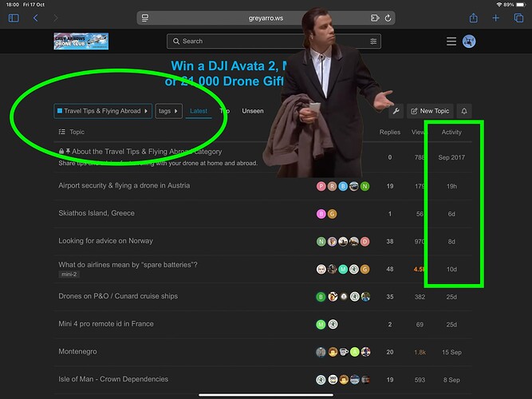Open pink B avatar on Skiathos topic
Screen dimensions: 532x399
[x=321, y=214]
